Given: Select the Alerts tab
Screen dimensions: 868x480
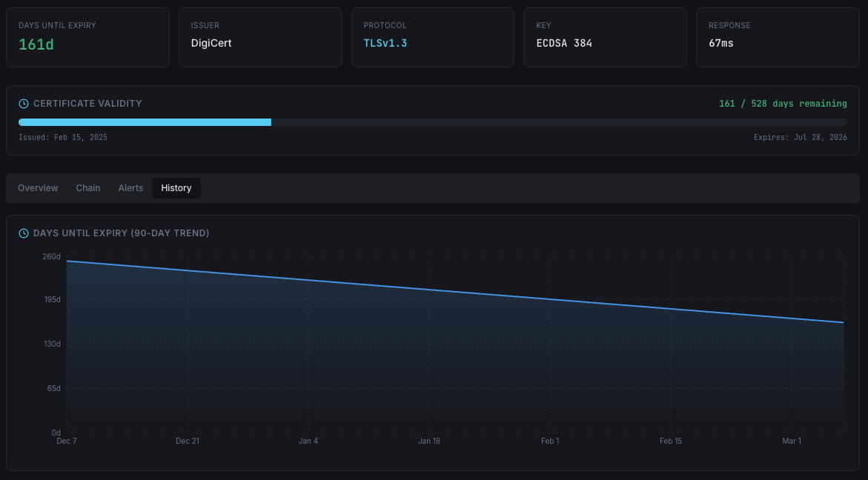Looking at the screenshot, I should coord(130,187).
